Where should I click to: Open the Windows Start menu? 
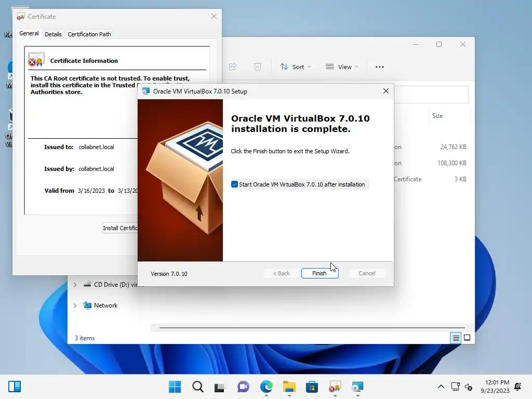click(x=175, y=387)
